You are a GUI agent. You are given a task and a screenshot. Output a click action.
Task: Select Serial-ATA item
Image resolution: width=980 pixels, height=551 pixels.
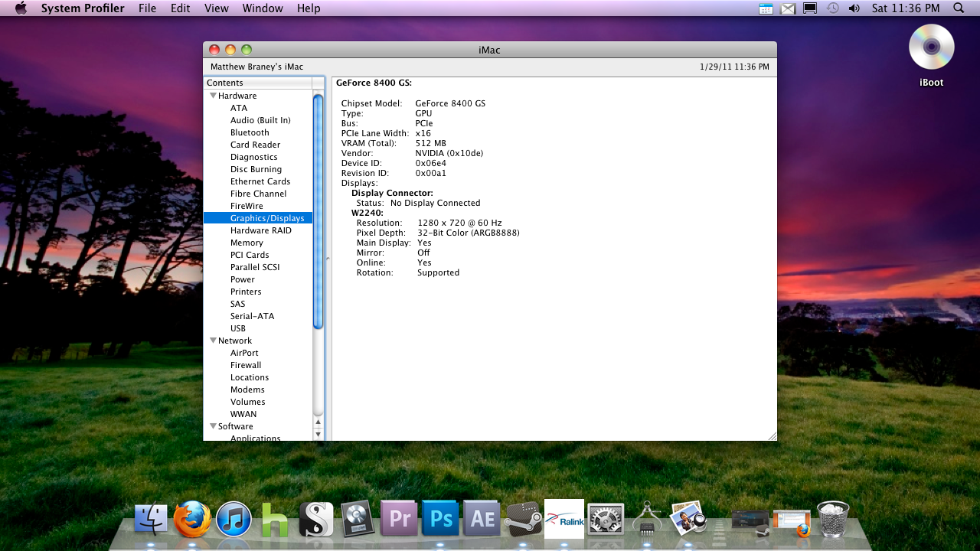(252, 316)
